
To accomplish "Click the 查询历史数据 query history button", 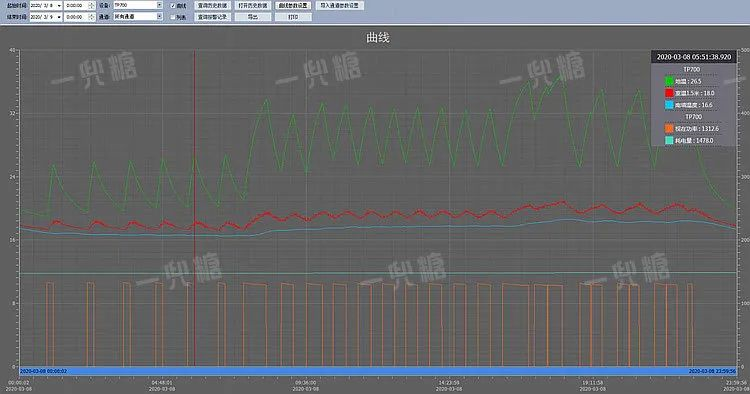I will coord(212,5).
